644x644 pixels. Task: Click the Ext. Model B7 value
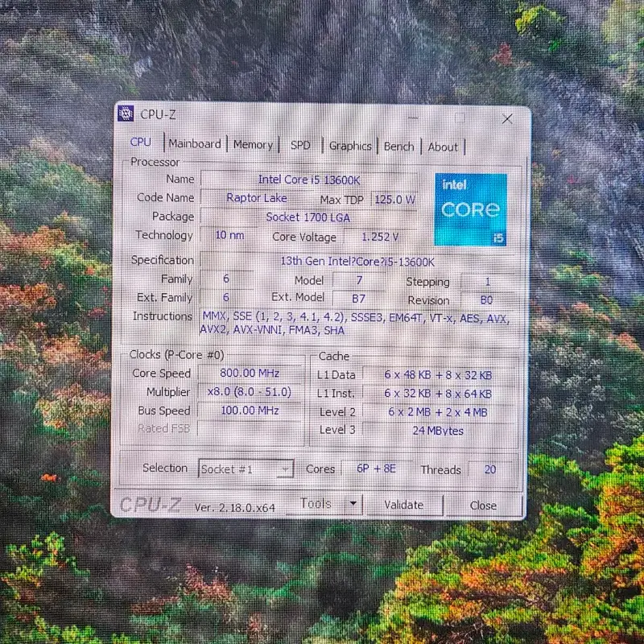358,299
